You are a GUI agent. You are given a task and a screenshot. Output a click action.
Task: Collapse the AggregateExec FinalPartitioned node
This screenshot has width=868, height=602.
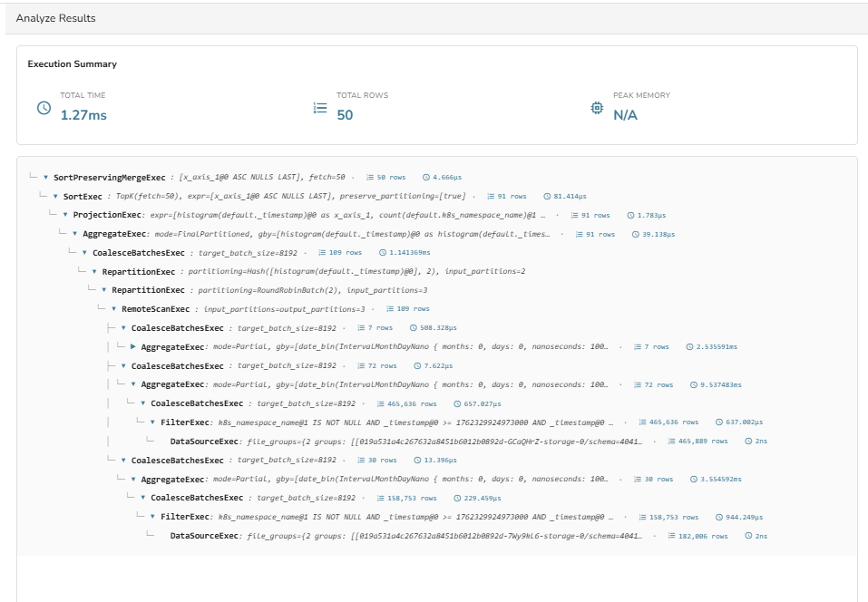tap(75, 234)
